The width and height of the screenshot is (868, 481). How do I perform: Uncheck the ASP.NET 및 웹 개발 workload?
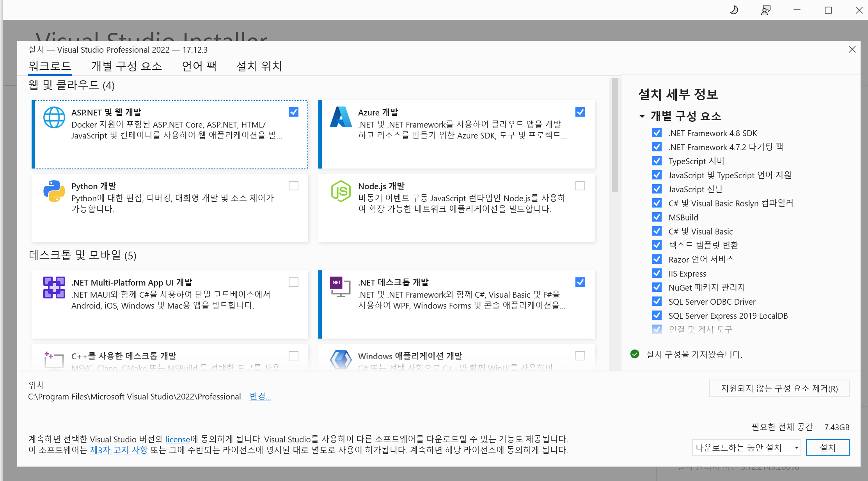click(x=293, y=112)
